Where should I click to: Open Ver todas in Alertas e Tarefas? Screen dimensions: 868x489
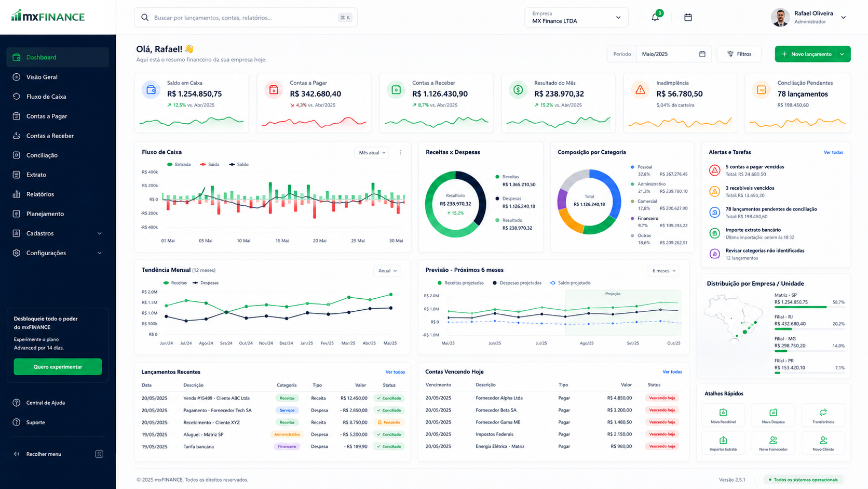click(x=833, y=152)
